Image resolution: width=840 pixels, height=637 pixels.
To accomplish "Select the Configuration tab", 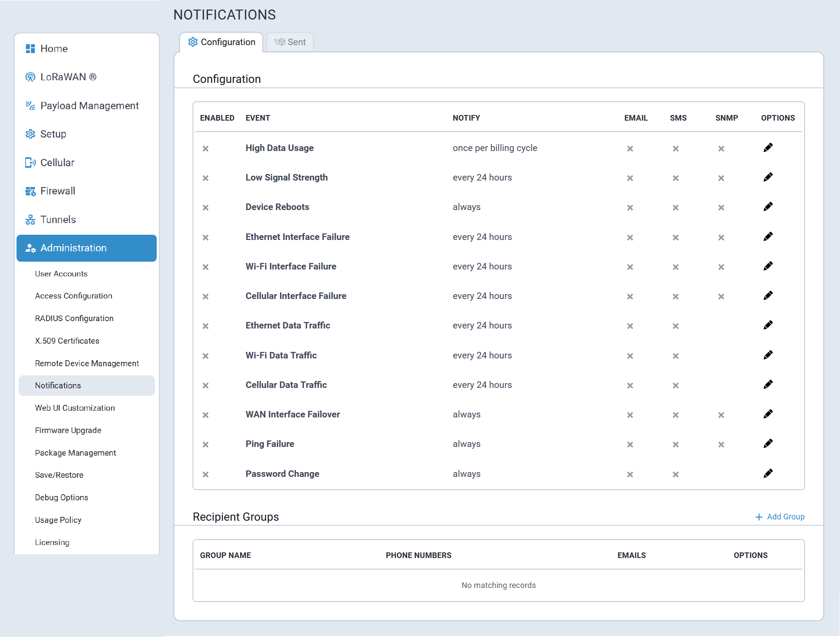I will click(x=221, y=42).
